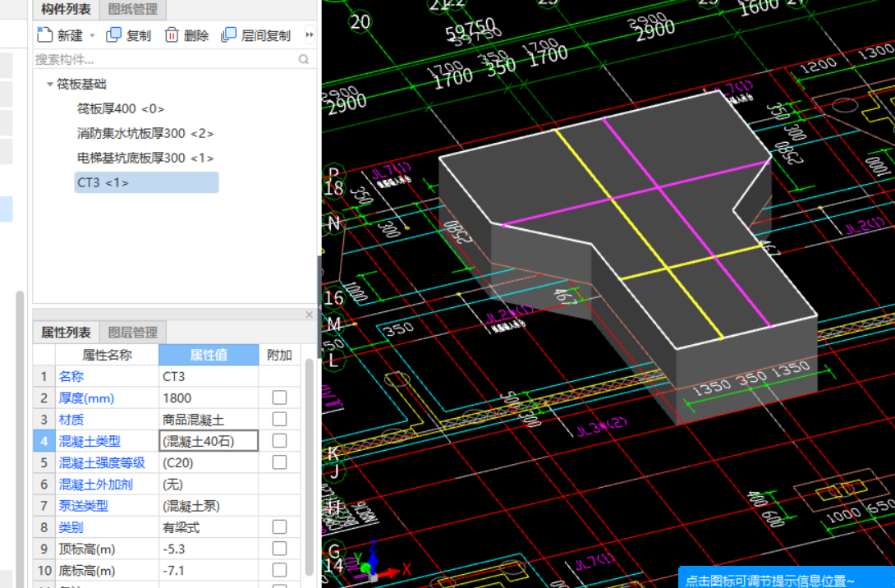Click the (混凝土泵) pumping type value
Screen dimensions: 895x588
(x=209, y=506)
